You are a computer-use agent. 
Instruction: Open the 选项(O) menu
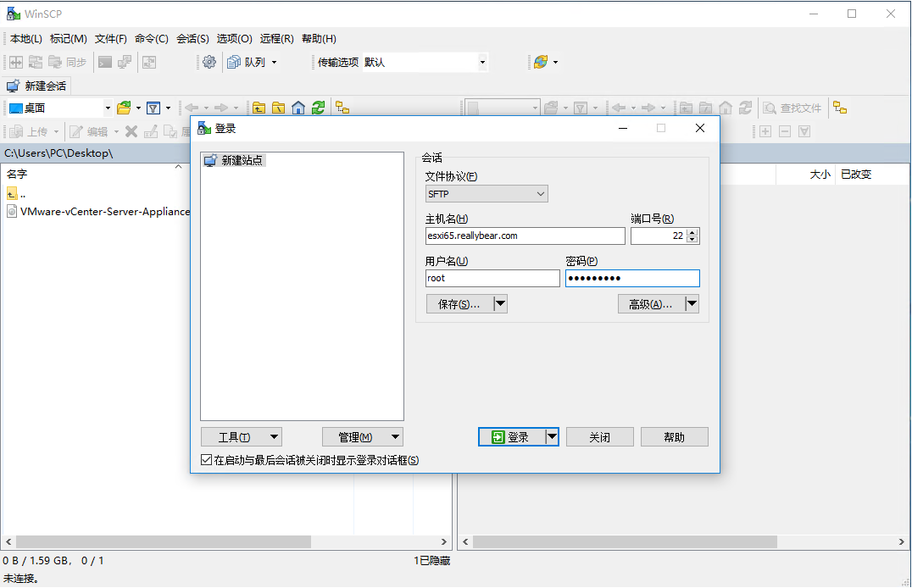pyautogui.click(x=234, y=38)
